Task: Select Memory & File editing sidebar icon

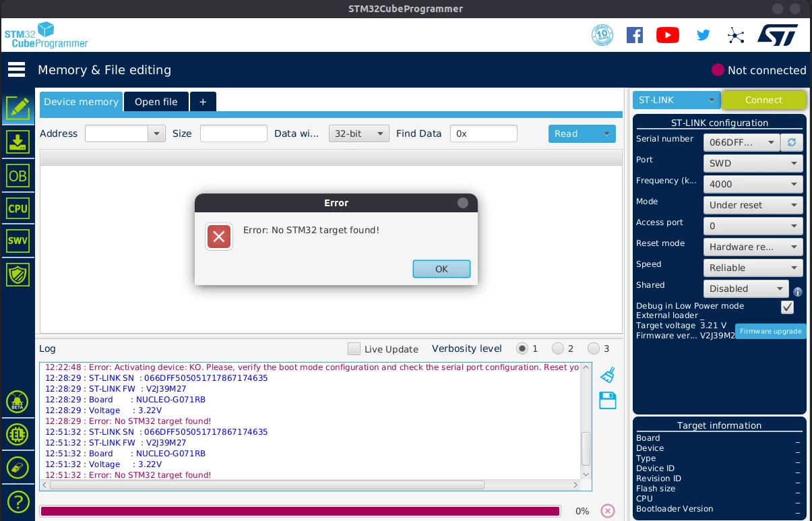Action: pos(18,108)
